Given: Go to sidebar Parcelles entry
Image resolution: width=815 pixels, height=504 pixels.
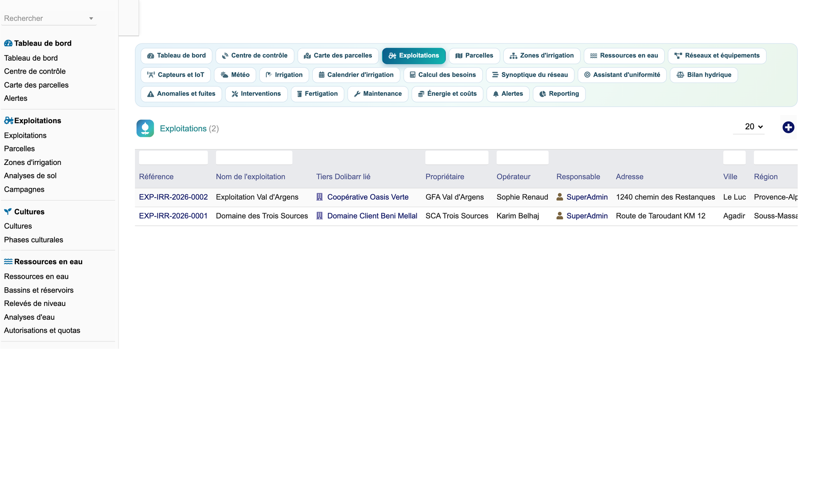Looking at the screenshot, I should [x=19, y=149].
